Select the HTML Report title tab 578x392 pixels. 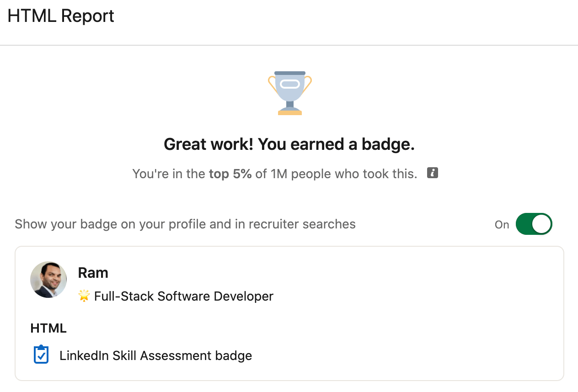60,16
